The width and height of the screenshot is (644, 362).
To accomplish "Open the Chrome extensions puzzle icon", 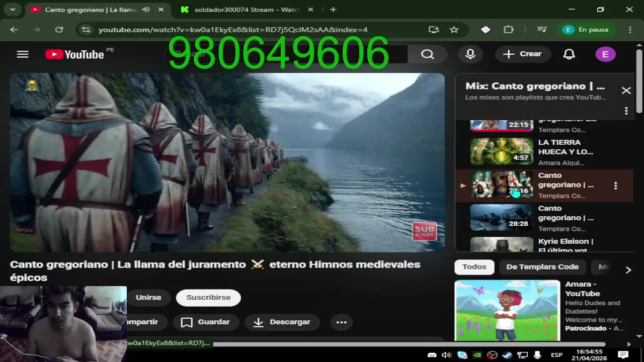I will point(509,30).
